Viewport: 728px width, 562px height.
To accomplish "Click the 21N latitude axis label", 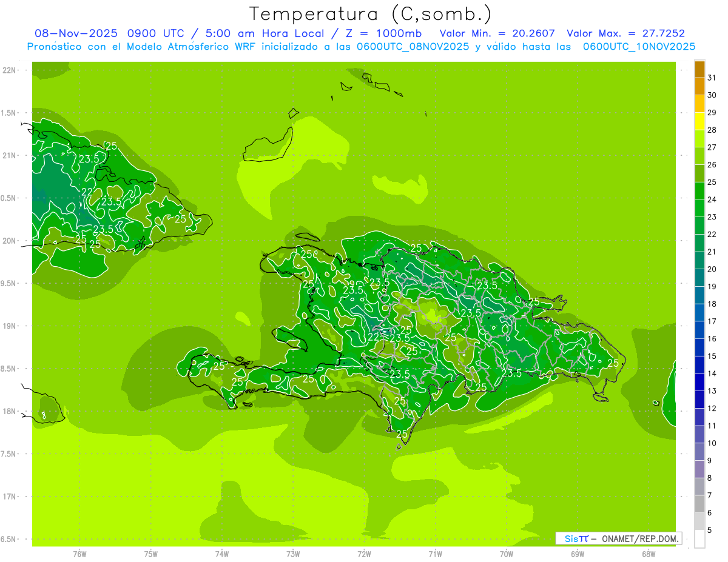I will (9, 156).
